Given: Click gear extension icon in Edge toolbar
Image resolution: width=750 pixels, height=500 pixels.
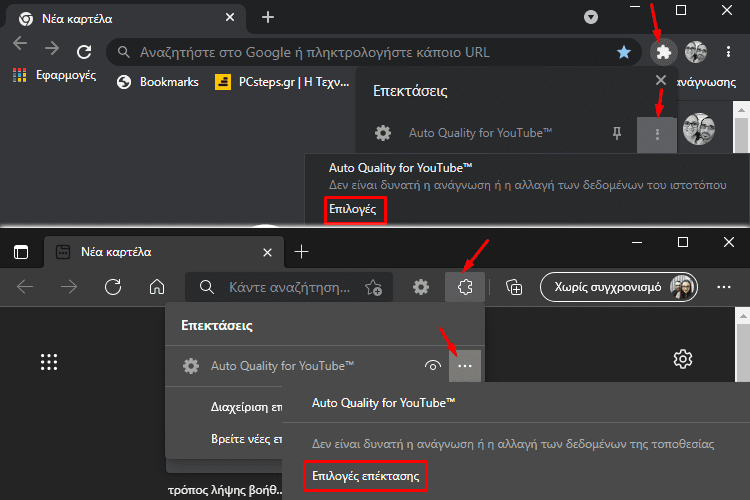Looking at the screenshot, I should click(x=421, y=287).
